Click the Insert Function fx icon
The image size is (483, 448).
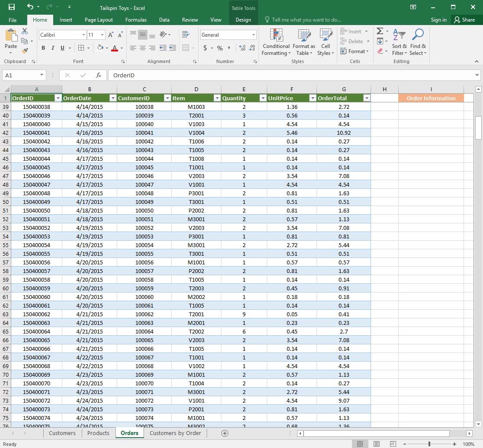coord(99,75)
